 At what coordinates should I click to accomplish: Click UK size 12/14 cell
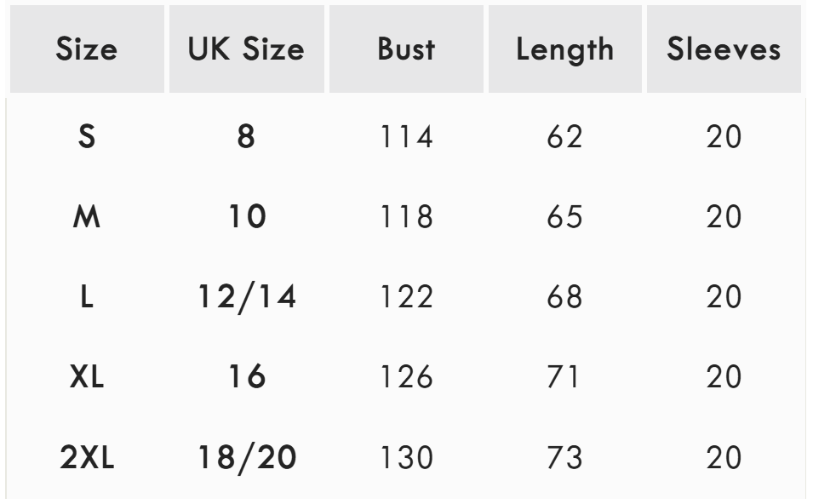coord(246,298)
